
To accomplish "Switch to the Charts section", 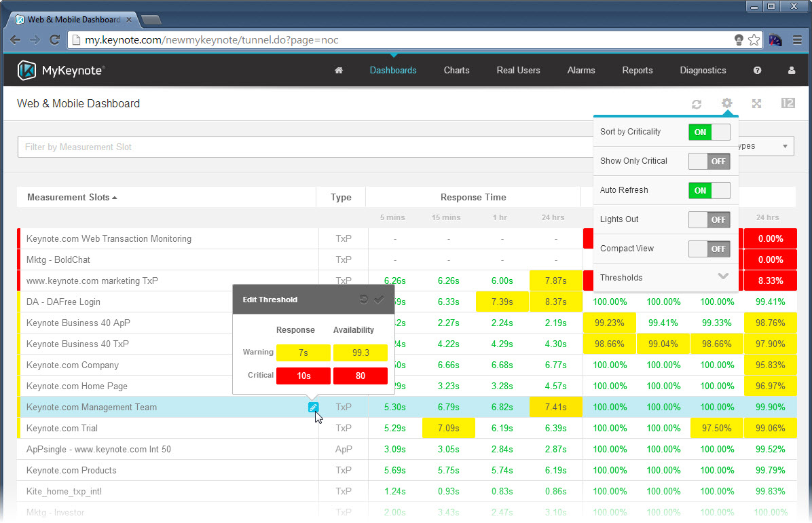I will (456, 70).
